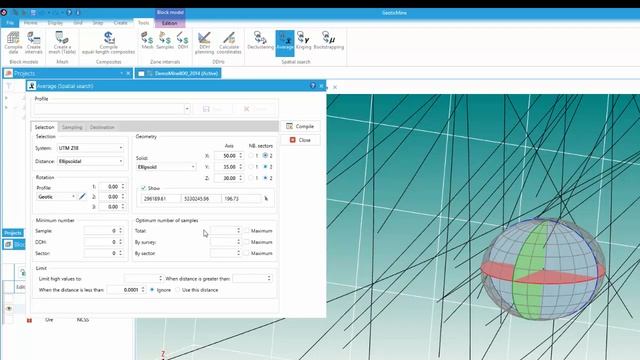Click the Compile button in dialog
This screenshot has height=360, width=640.
300,127
